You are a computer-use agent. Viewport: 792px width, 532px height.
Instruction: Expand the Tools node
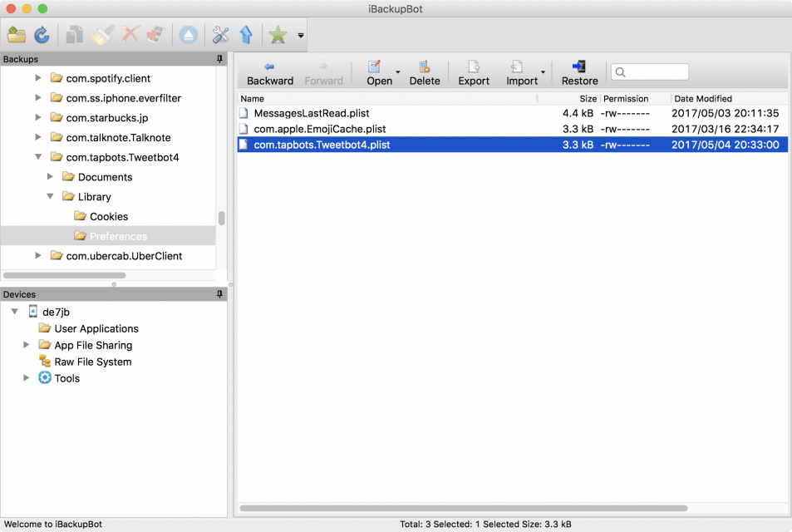(x=27, y=378)
